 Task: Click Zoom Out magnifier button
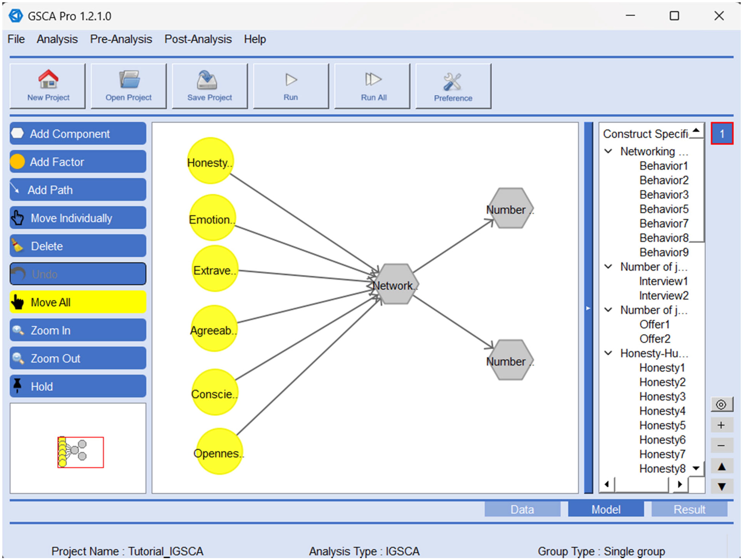click(78, 358)
